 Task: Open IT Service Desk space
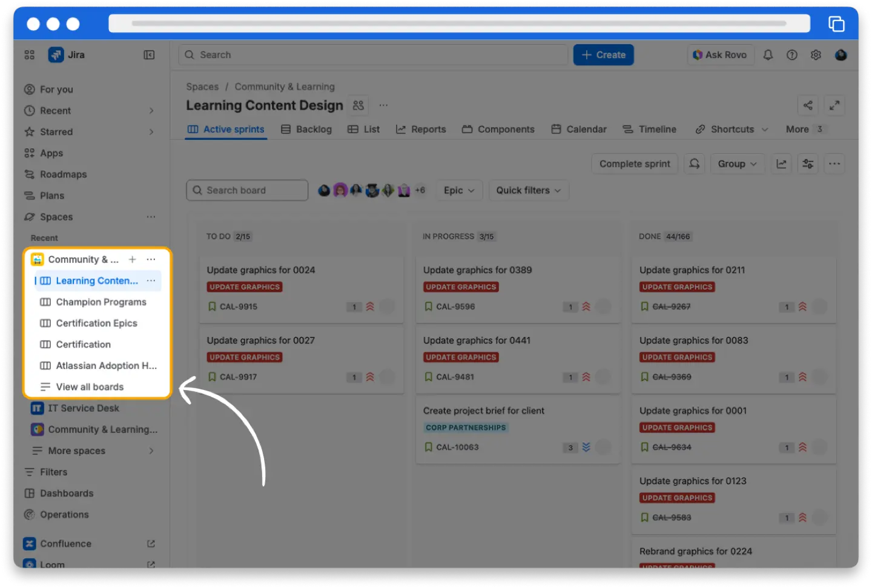[84, 409]
